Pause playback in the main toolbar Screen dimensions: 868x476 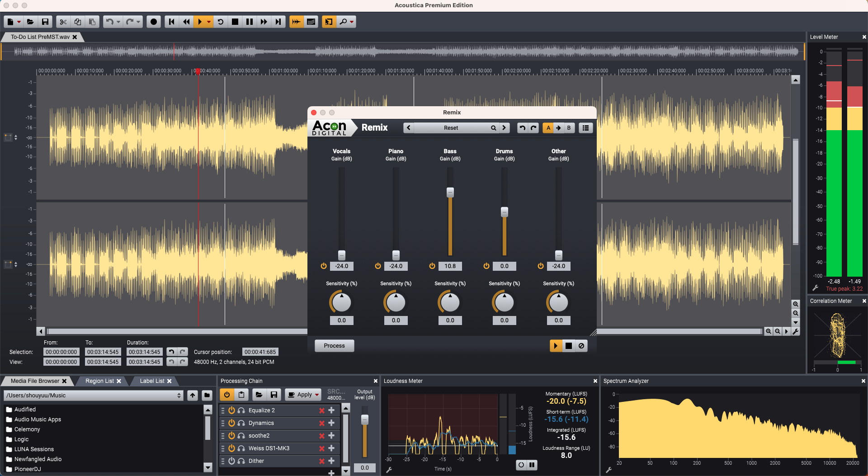[x=250, y=22]
